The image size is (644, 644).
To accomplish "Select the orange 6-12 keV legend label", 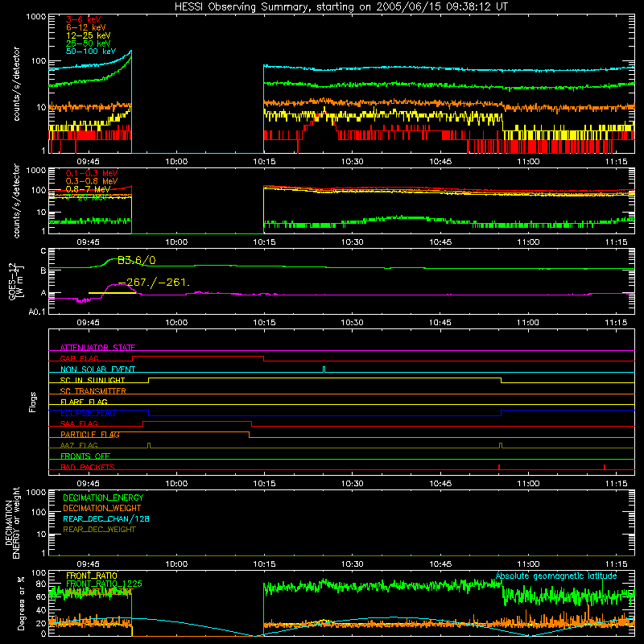I will 86,27.
